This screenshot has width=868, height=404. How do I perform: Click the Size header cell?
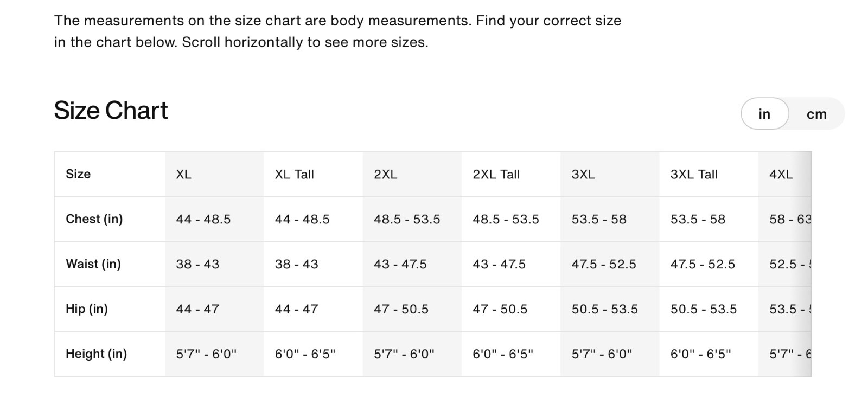(x=78, y=174)
